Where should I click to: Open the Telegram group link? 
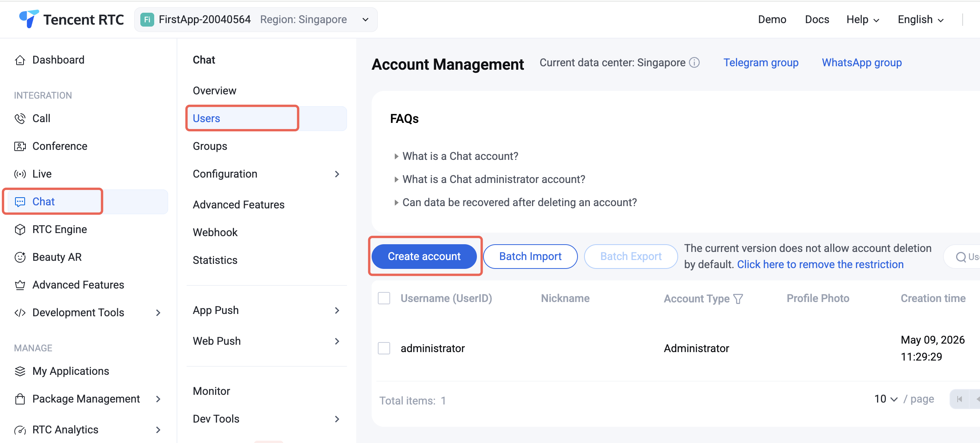click(761, 63)
